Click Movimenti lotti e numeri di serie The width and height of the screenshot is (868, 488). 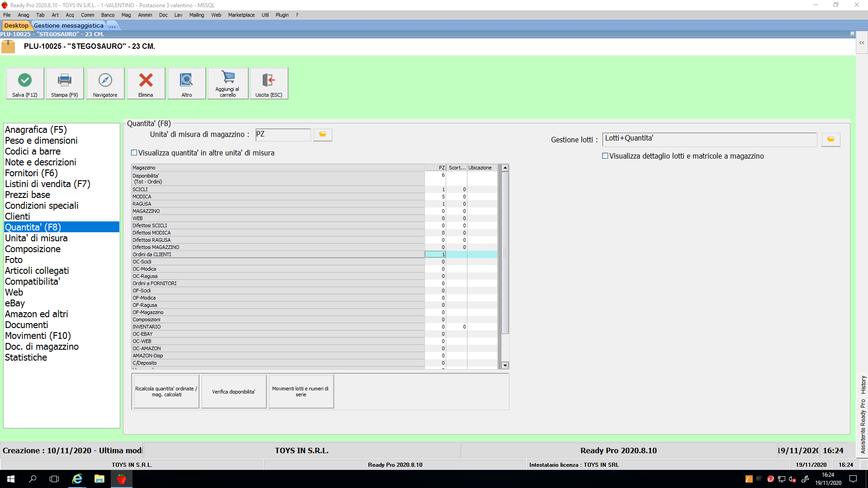click(x=301, y=392)
